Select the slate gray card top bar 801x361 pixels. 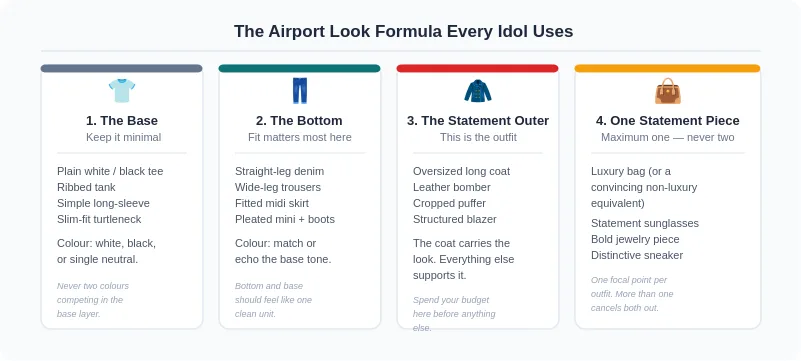(122, 68)
